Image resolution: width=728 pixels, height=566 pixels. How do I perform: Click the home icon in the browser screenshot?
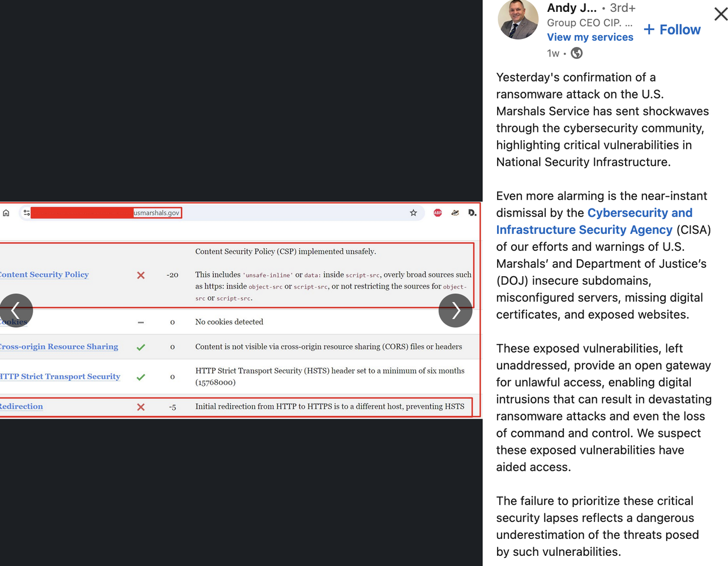6,213
